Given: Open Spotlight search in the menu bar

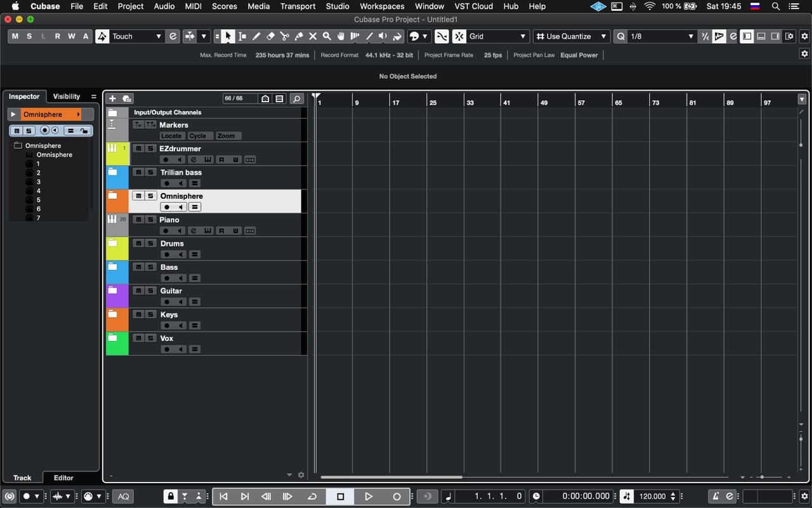Looking at the screenshot, I should click(x=775, y=6).
